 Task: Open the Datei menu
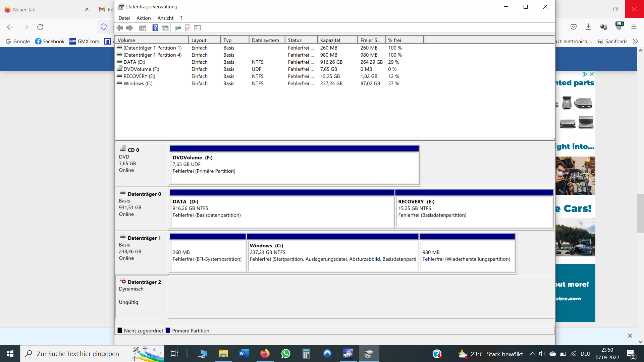coord(124,18)
